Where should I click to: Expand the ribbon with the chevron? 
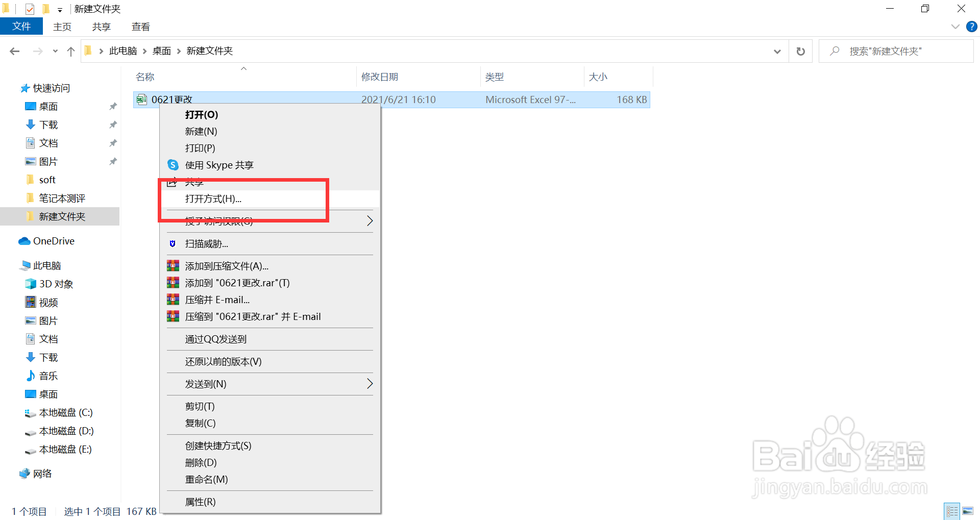coord(955,27)
